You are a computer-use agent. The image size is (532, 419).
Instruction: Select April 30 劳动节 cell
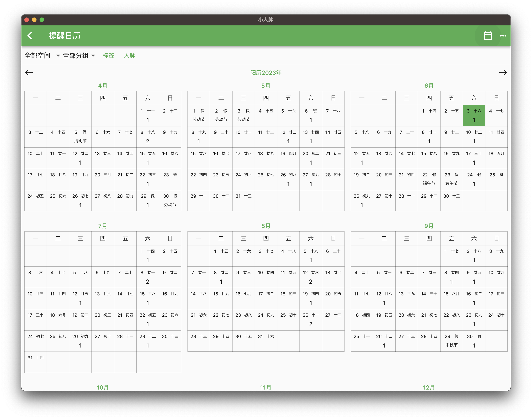click(x=170, y=201)
